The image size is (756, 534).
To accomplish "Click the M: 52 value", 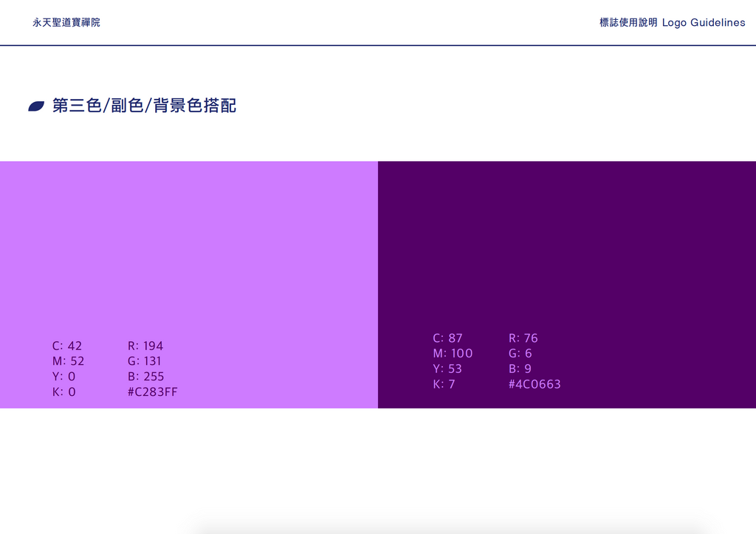I will pyautogui.click(x=68, y=361).
